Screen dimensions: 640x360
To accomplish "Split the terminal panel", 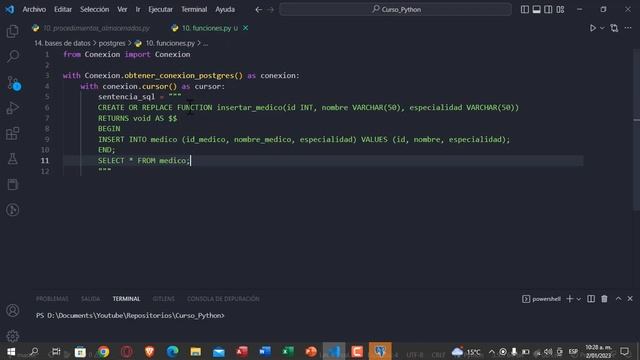I will (x=591, y=299).
